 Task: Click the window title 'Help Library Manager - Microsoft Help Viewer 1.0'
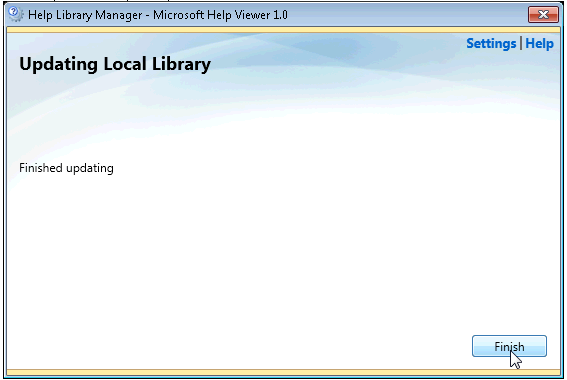point(158,15)
